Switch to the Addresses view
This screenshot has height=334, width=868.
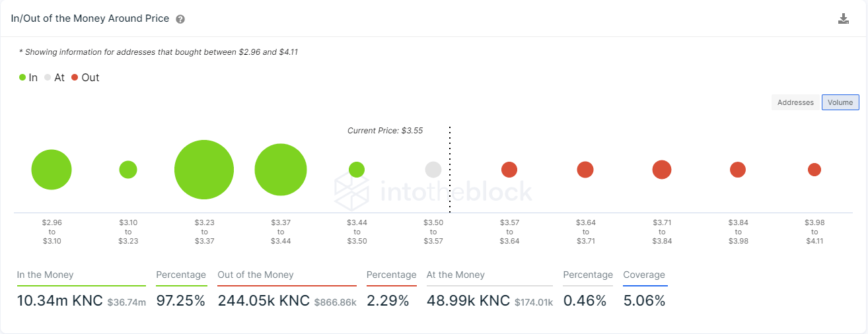(x=795, y=102)
